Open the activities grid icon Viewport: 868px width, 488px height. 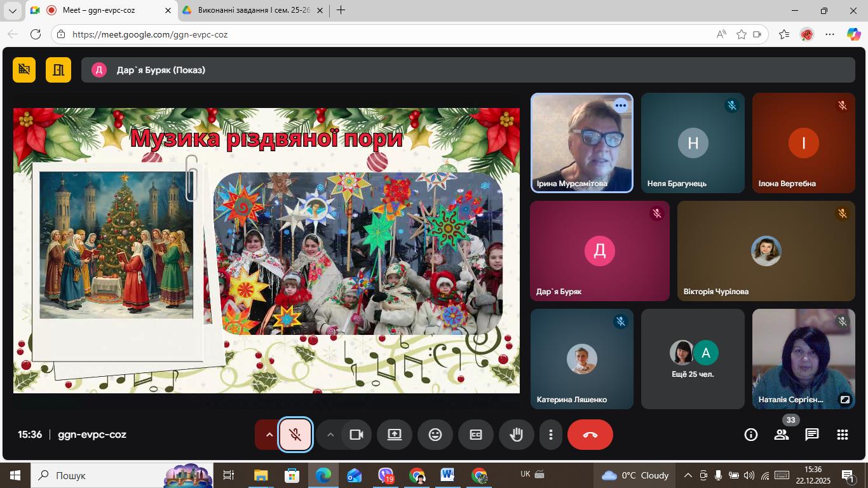842,435
